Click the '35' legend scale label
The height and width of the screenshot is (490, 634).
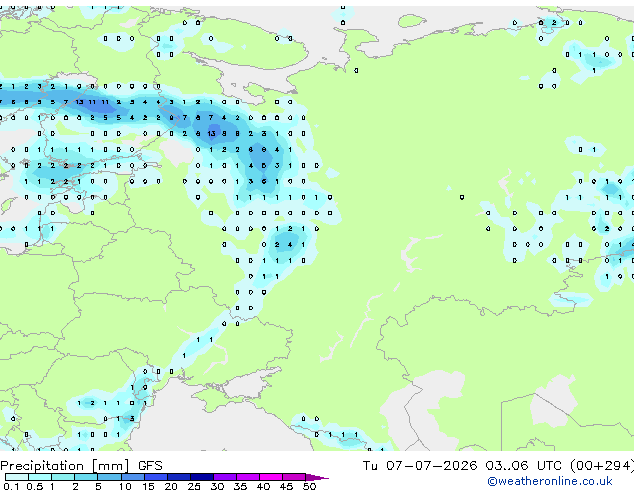tap(240, 486)
